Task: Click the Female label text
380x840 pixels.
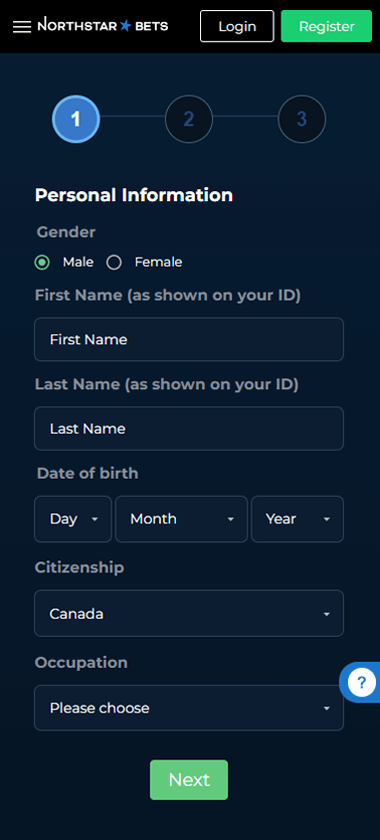Action: [x=158, y=262]
